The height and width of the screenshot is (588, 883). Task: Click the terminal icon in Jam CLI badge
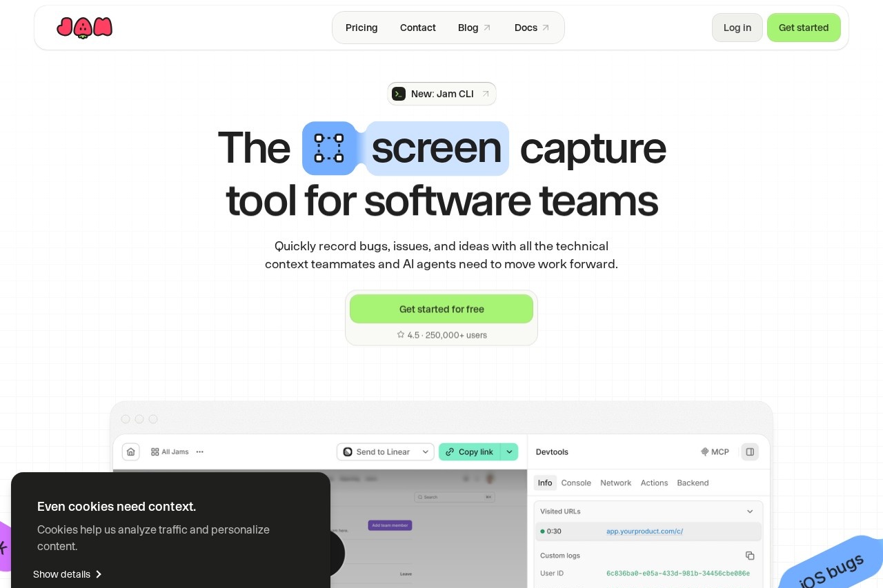pos(399,94)
